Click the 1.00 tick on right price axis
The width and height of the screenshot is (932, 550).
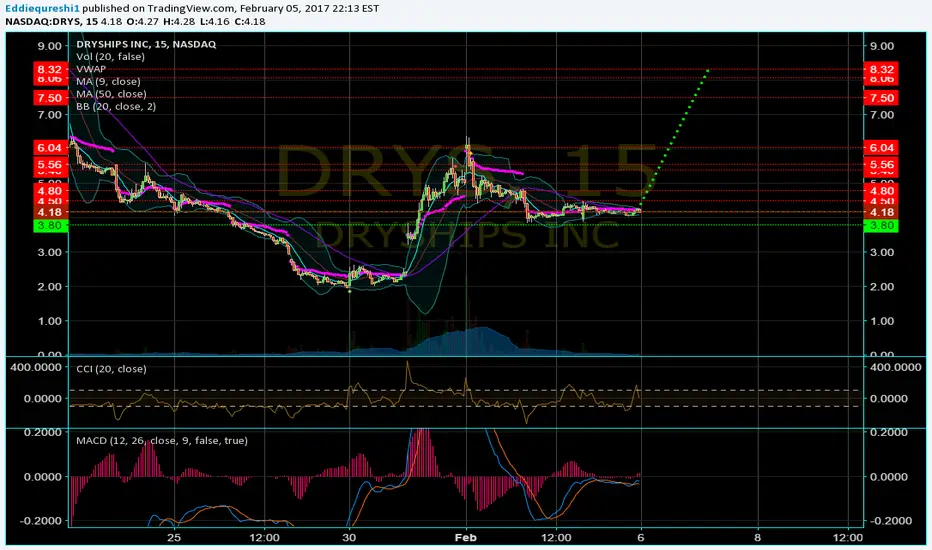(882, 321)
